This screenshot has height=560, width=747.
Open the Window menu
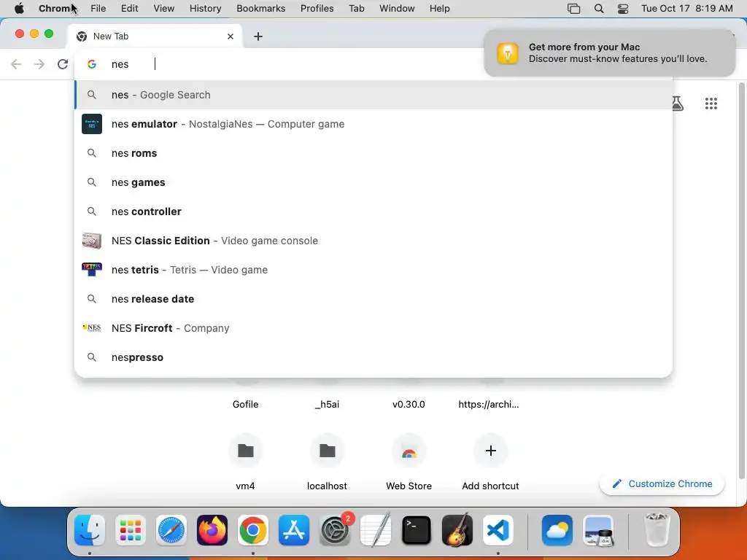[397, 9]
